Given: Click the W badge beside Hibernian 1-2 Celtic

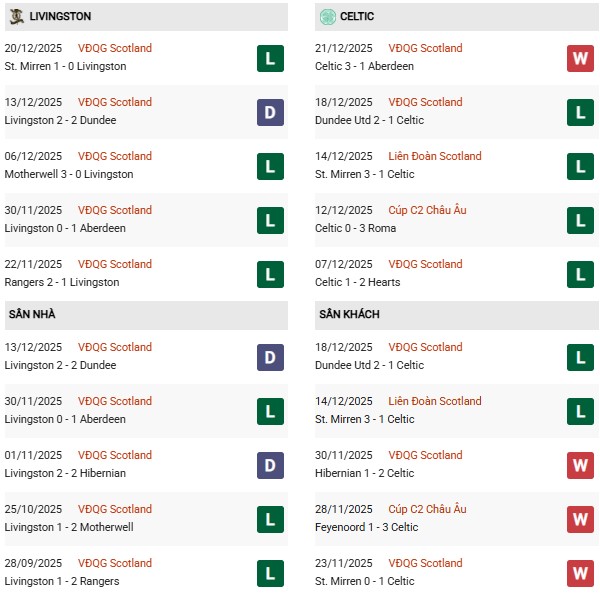Looking at the screenshot, I should click(x=580, y=465).
